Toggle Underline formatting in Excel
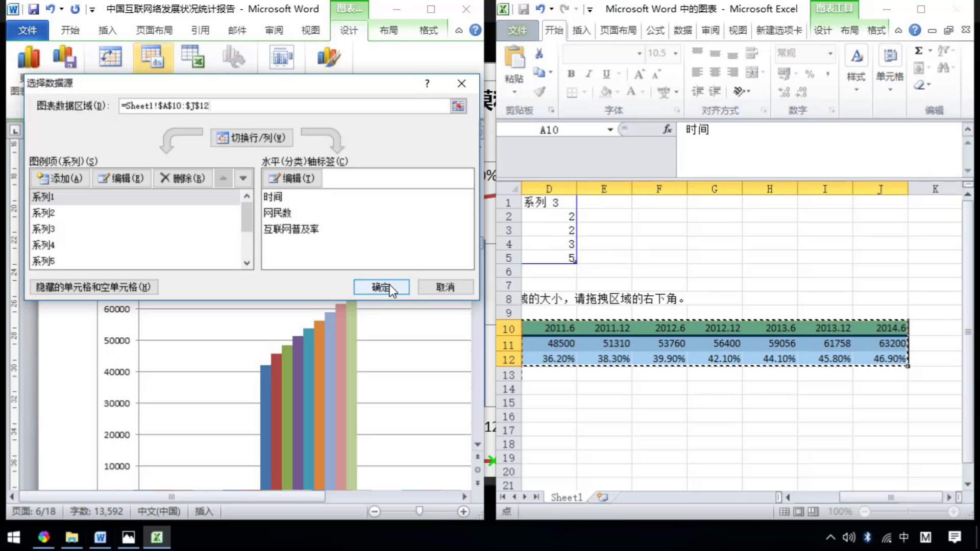This screenshot has height=551, width=980. pos(606,74)
